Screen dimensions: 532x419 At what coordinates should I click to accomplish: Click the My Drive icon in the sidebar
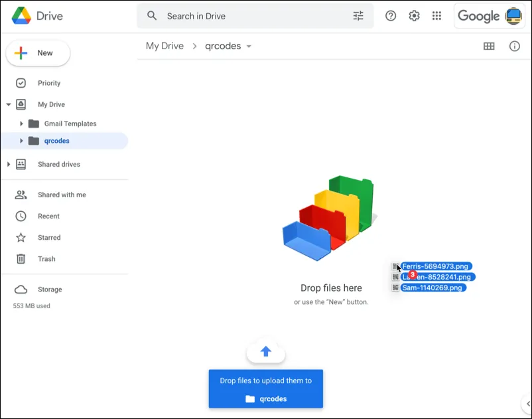21,104
